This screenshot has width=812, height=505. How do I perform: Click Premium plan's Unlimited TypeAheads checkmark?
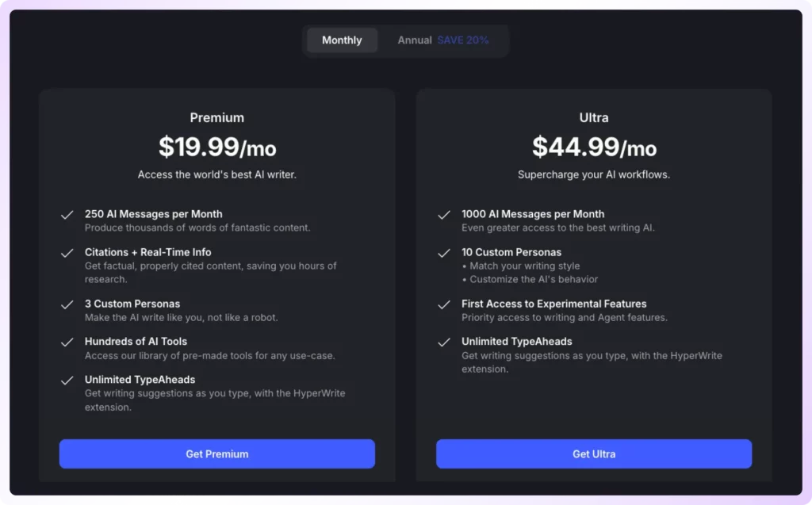(x=67, y=381)
